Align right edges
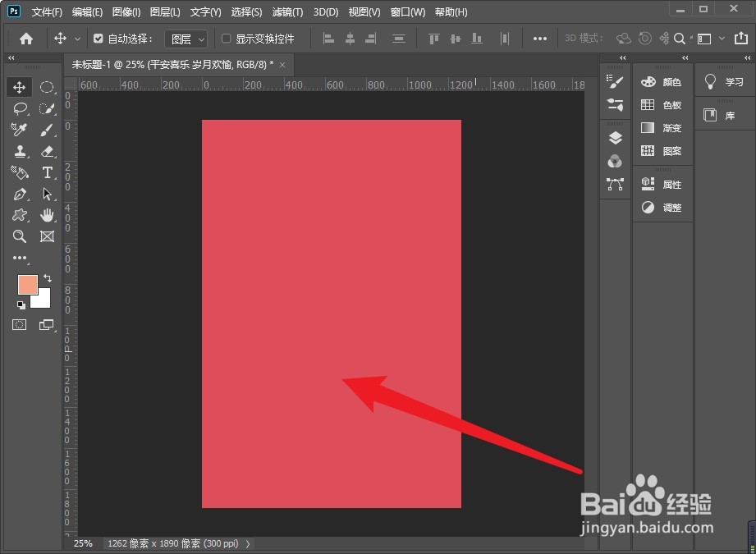 click(370, 39)
